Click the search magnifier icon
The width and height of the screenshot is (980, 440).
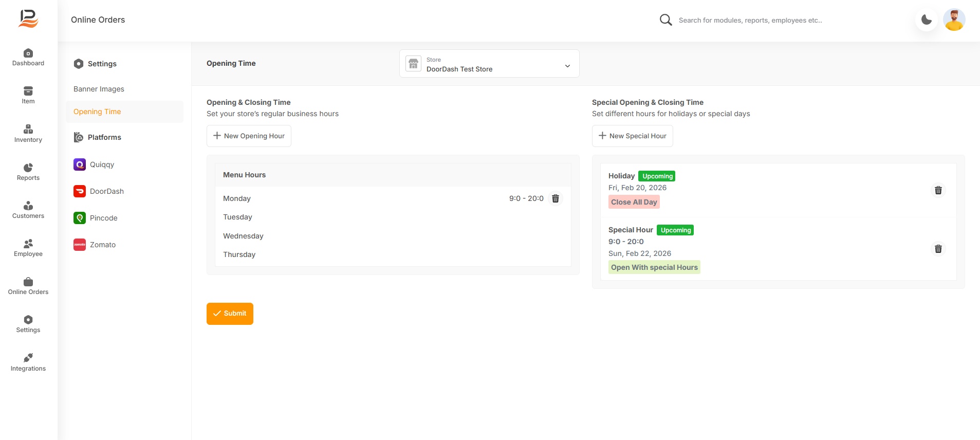[665, 20]
